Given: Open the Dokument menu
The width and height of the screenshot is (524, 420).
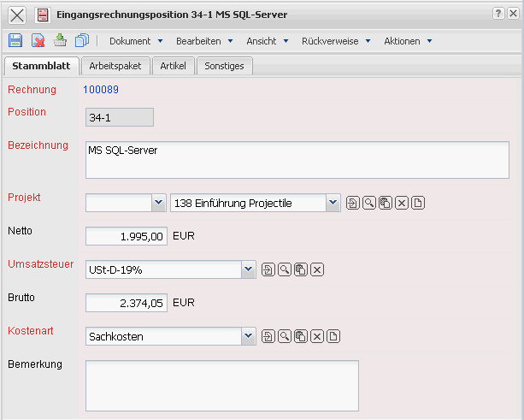Looking at the screenshot, I should pyautogui.click(x=135, y=40).
